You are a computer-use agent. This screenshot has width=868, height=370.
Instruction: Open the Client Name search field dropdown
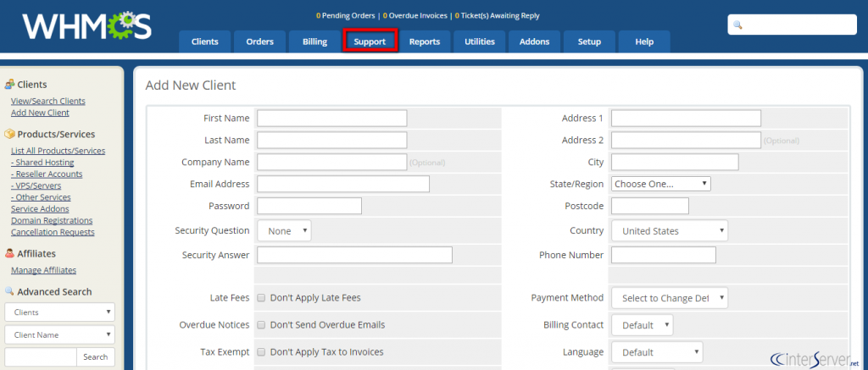click(60, 334)
